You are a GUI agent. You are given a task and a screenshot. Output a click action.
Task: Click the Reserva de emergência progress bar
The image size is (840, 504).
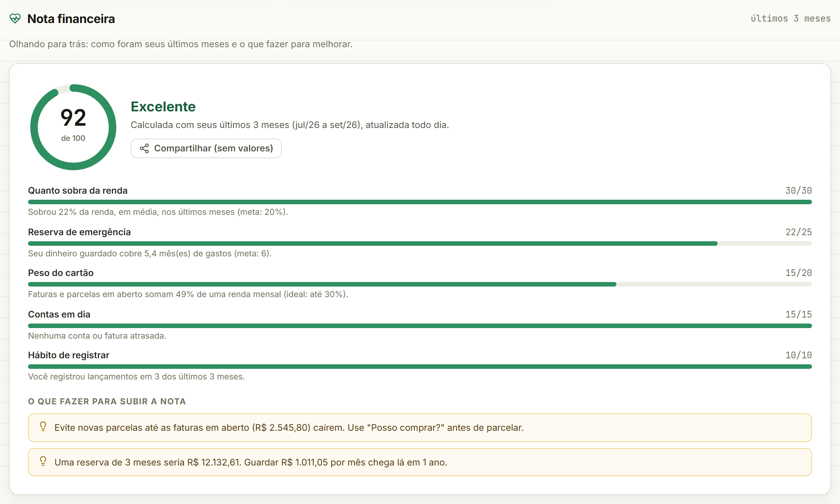(x=420, y=244)
